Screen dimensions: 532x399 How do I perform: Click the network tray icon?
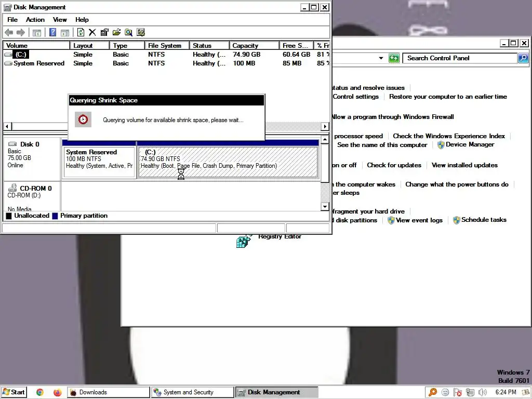coord(470,393)
